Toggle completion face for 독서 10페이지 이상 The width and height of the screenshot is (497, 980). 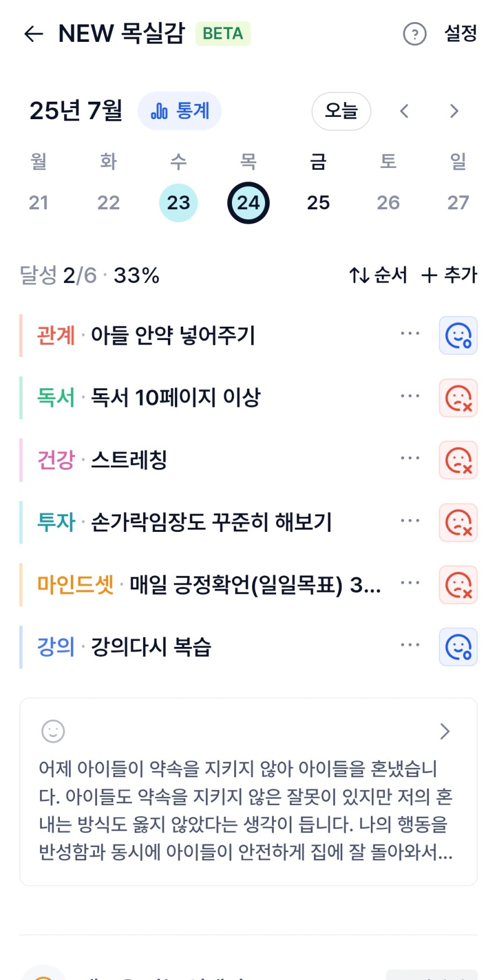pos(458,398)
